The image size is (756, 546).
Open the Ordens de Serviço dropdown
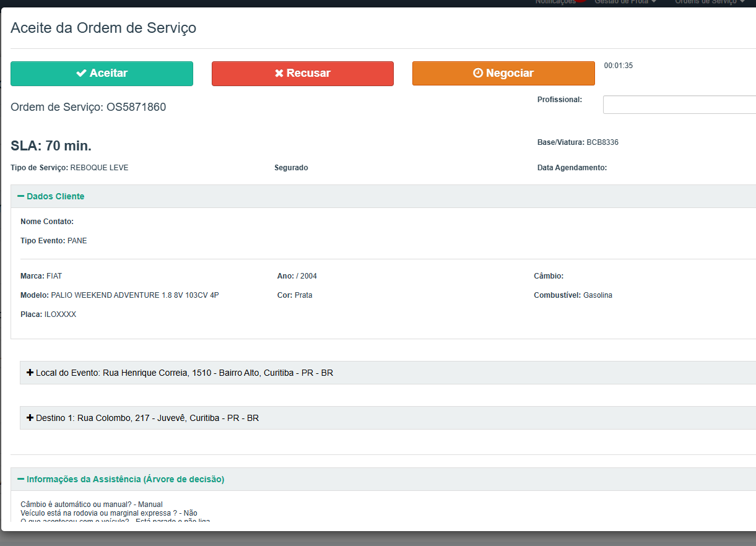pyautogui.click(x=710, y=2)
